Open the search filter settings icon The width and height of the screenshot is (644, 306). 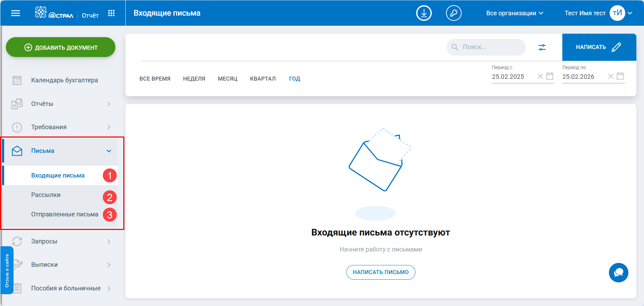[542, 47]
